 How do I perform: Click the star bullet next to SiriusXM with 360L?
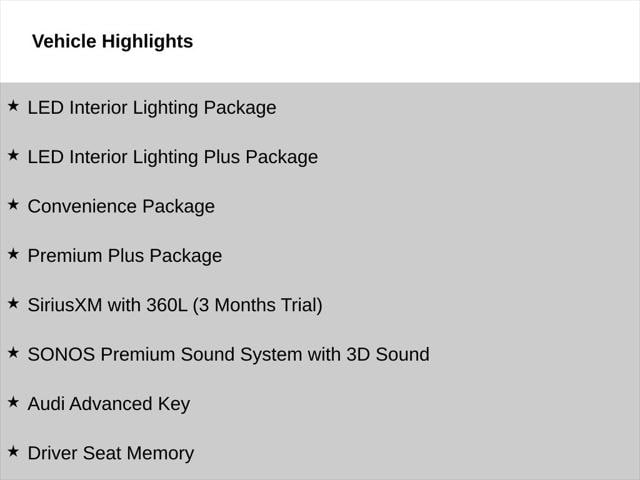13,303
